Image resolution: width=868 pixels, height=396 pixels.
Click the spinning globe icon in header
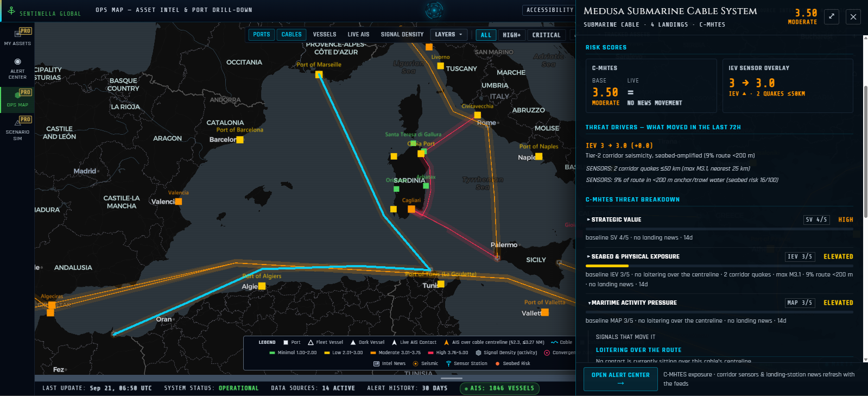click(434, 10)
